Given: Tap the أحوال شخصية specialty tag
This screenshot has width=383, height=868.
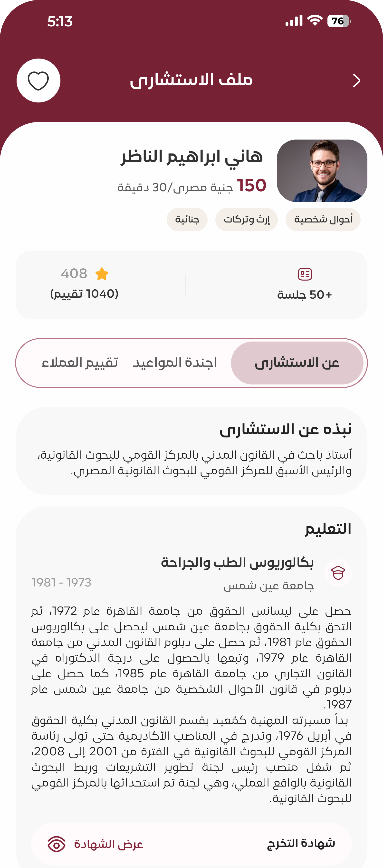Looking at the screenshot, I should pyautogui.click(x=323, y=220).
